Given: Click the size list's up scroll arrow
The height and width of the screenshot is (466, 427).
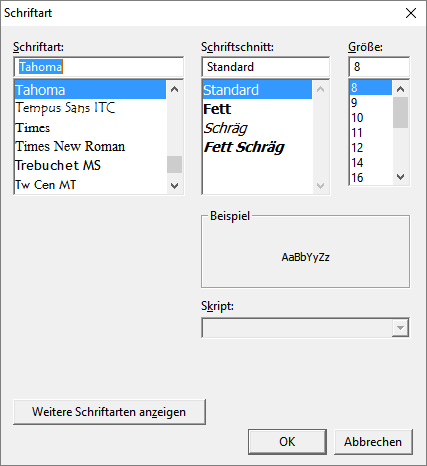Looking at the screenshot, I should pyautogui.click(x=400, y=89).
